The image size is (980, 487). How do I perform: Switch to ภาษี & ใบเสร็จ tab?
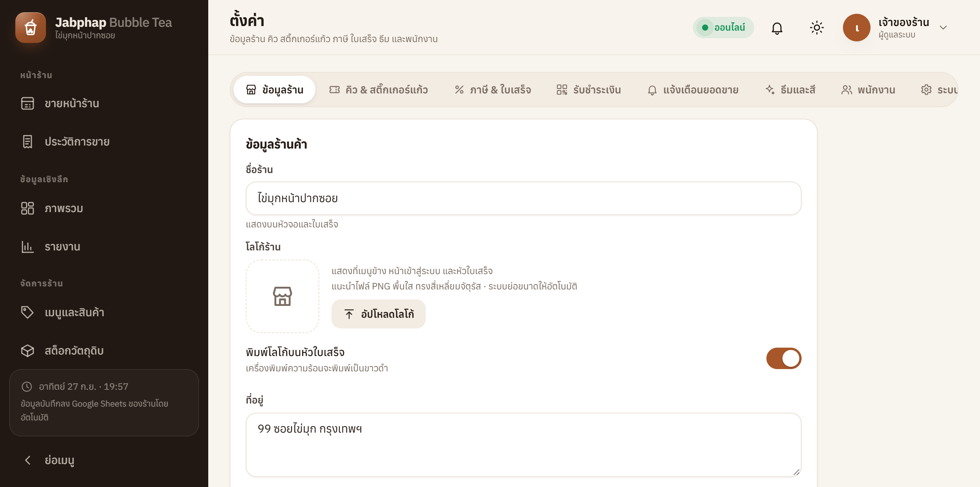[493, 90]
